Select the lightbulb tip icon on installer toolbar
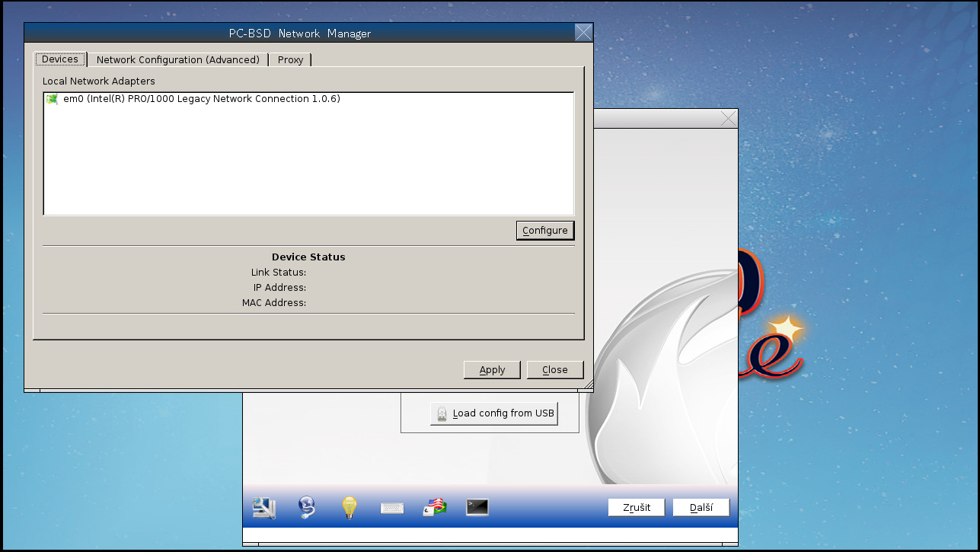This screenshot has width=980, height=552. click(x=349, y=507)
